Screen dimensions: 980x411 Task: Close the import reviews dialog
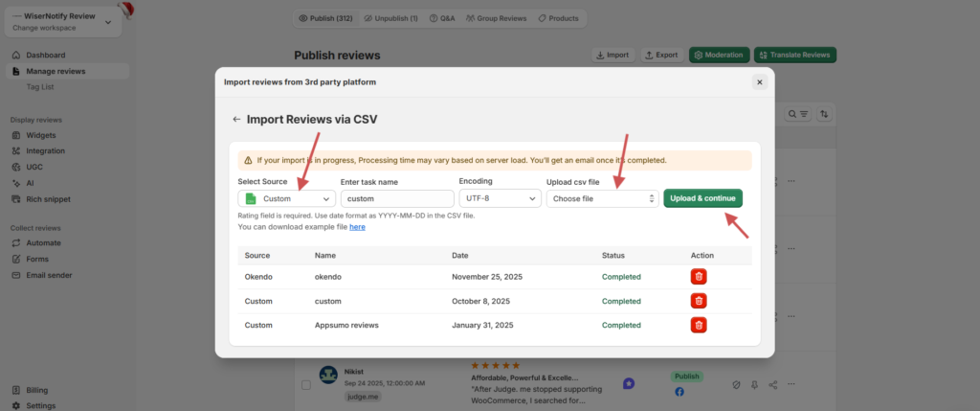coord(759,82)
